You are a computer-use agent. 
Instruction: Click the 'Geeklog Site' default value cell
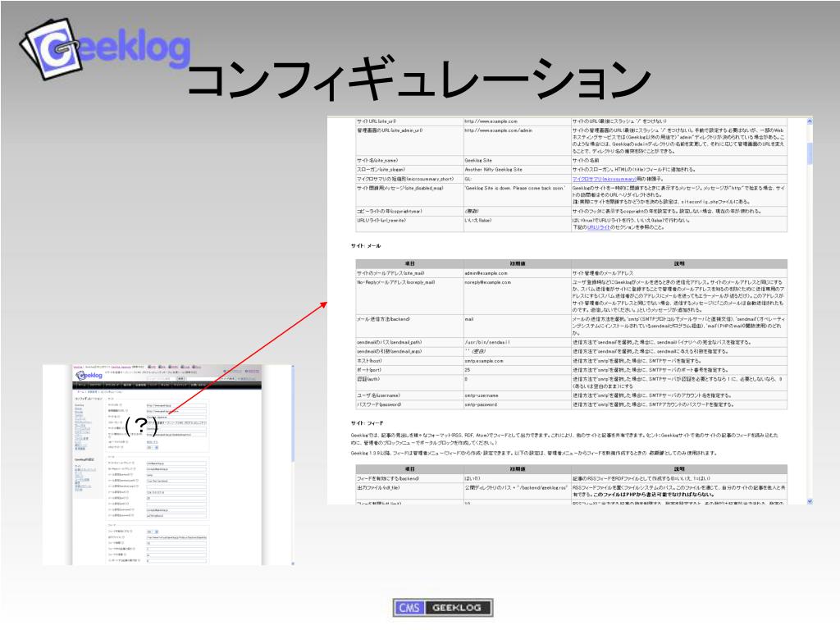click(x=517, y=160)
